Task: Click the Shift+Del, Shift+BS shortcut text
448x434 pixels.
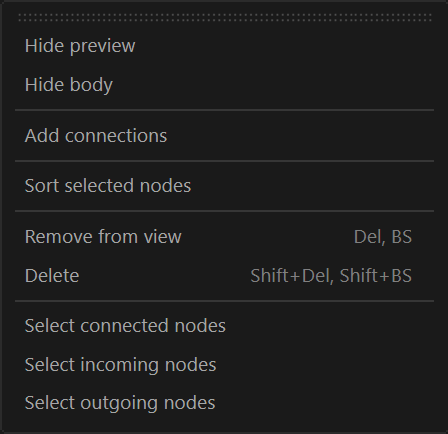Action: [331, 276]
